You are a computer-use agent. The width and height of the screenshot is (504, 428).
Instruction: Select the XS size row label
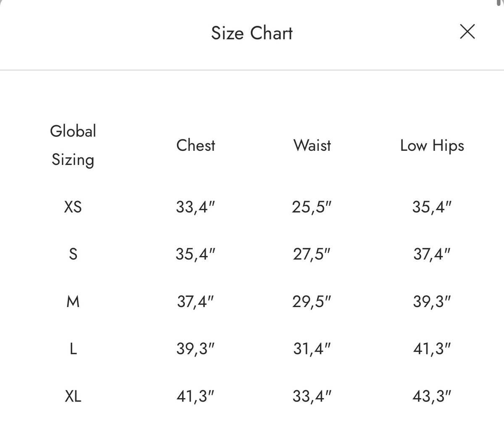point(73,207)
